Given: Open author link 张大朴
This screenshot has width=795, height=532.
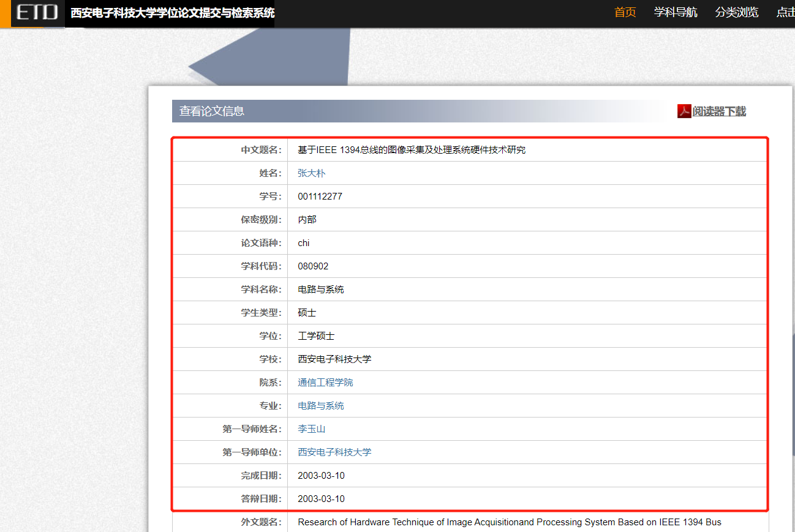Looking at the screenshot, I should [312, 173].
